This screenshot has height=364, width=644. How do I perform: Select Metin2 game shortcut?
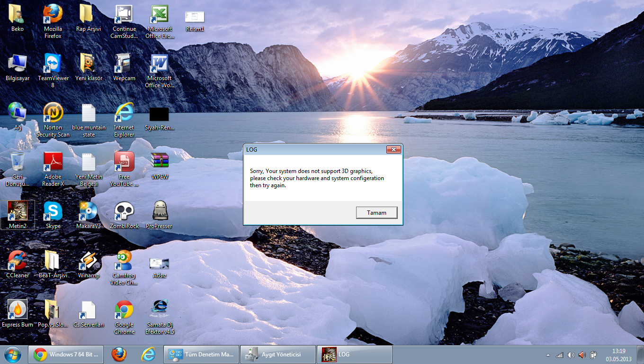[x=18, y=215]
